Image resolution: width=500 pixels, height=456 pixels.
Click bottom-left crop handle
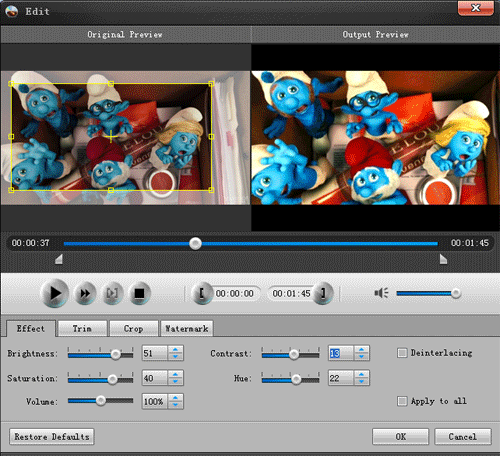(x=11, y=190)
